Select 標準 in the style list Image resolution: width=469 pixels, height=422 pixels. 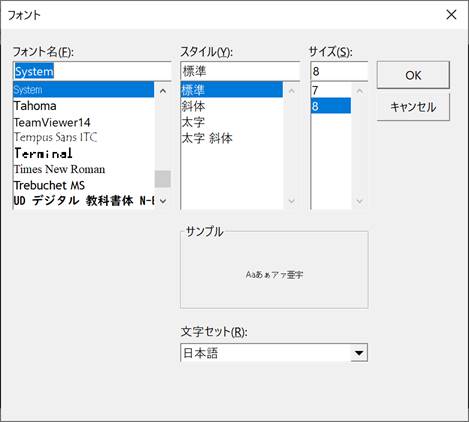click(x=232, y=90)
